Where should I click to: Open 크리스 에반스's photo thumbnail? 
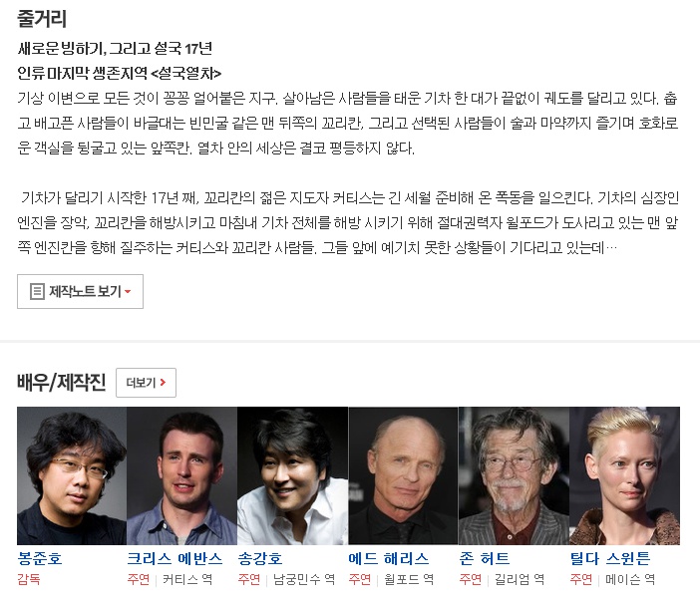(x=182, y=475)
